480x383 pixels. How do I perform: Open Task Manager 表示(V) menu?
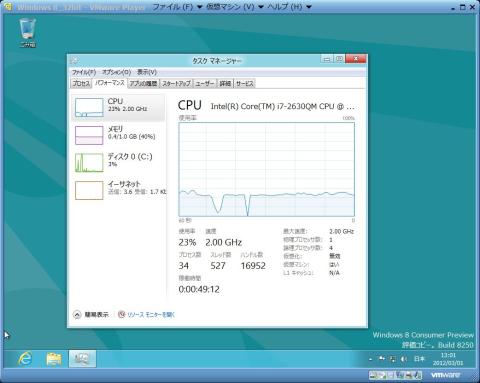[147, 72]
